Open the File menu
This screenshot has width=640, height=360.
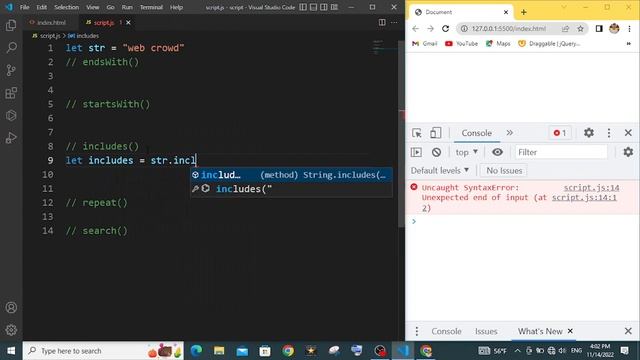(x=24, y=7)
